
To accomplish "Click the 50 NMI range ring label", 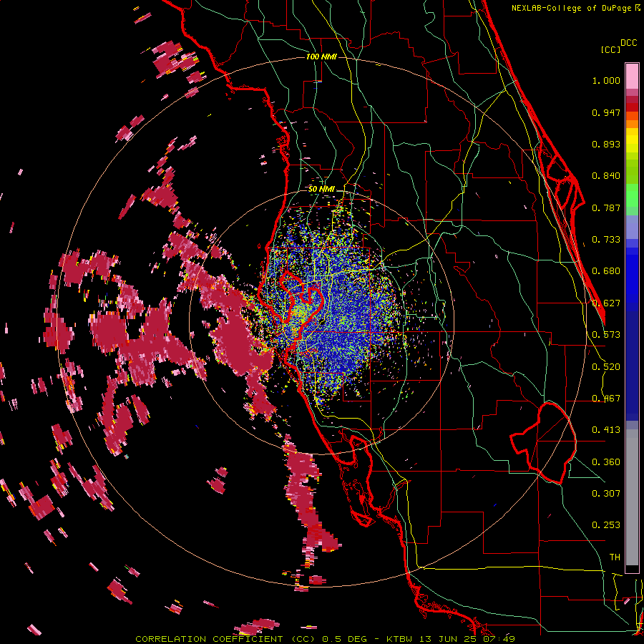I will pos(321,189).
